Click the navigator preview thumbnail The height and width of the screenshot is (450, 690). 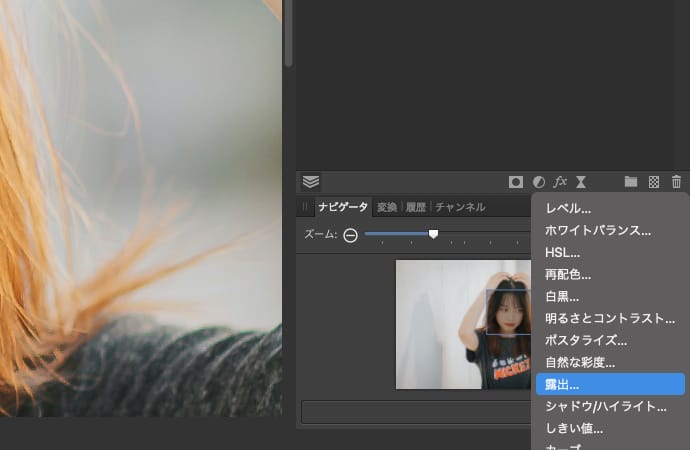(x=463, y=324)
